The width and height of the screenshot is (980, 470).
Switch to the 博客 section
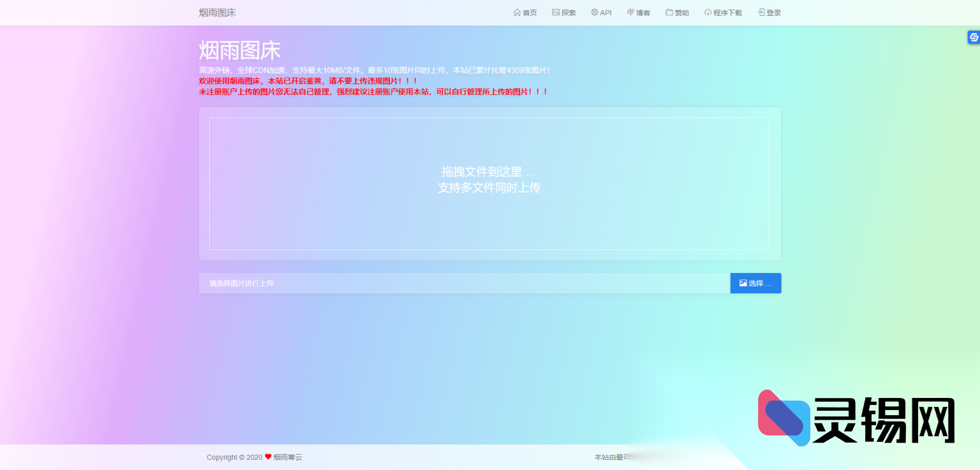[641, 12]
